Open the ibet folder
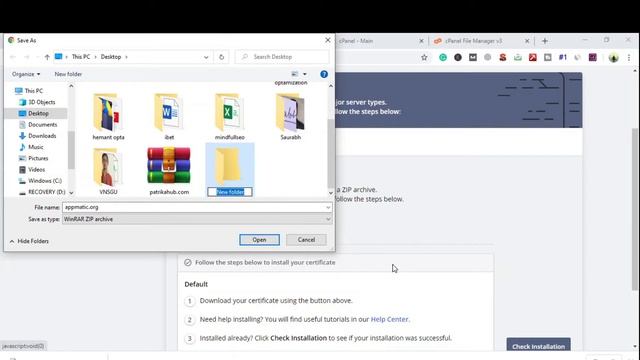 click(x=169, y=117)
